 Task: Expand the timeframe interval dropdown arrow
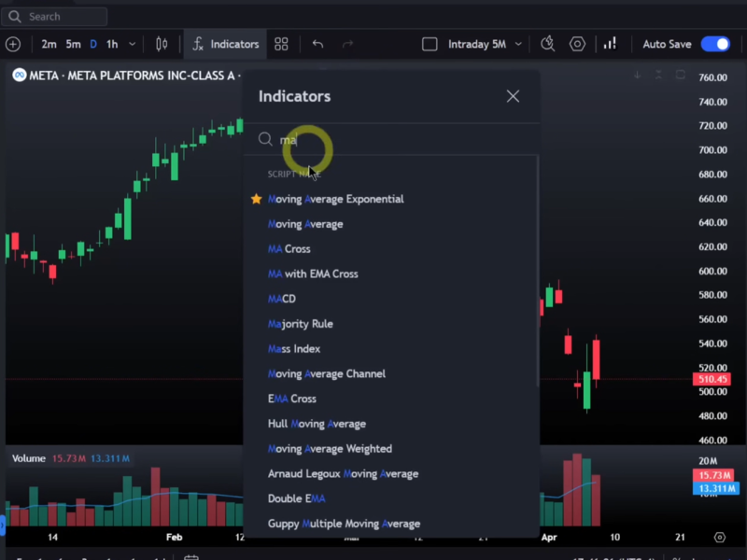(x=133, y=44)
